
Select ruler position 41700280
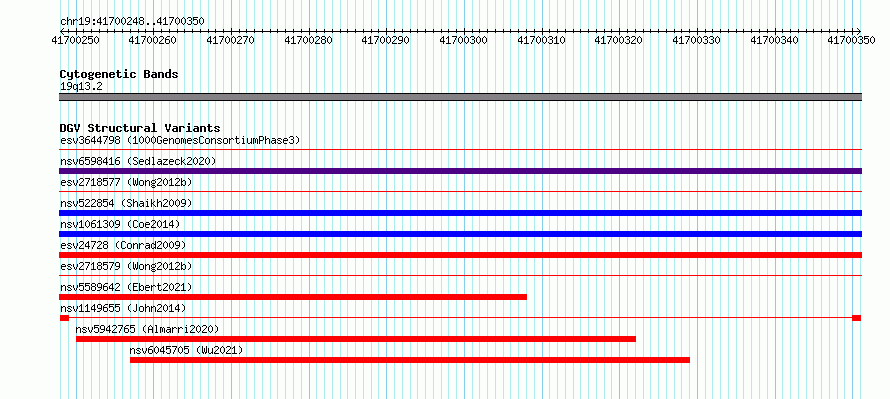click(x=308, y=40)
